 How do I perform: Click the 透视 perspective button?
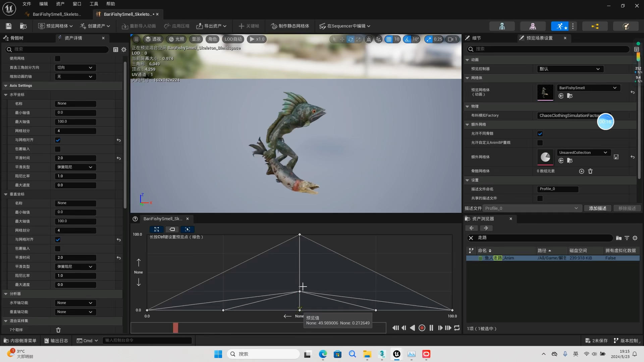153,39
